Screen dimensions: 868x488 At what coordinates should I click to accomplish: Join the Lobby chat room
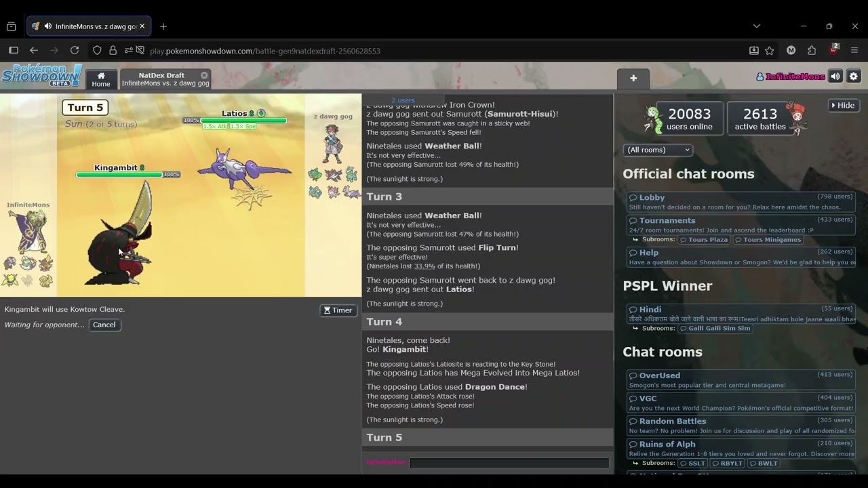click(x=741, y=202)
